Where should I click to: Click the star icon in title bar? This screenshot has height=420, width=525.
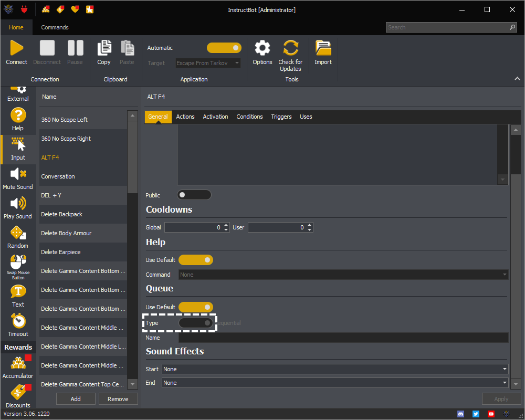(90, 9)
